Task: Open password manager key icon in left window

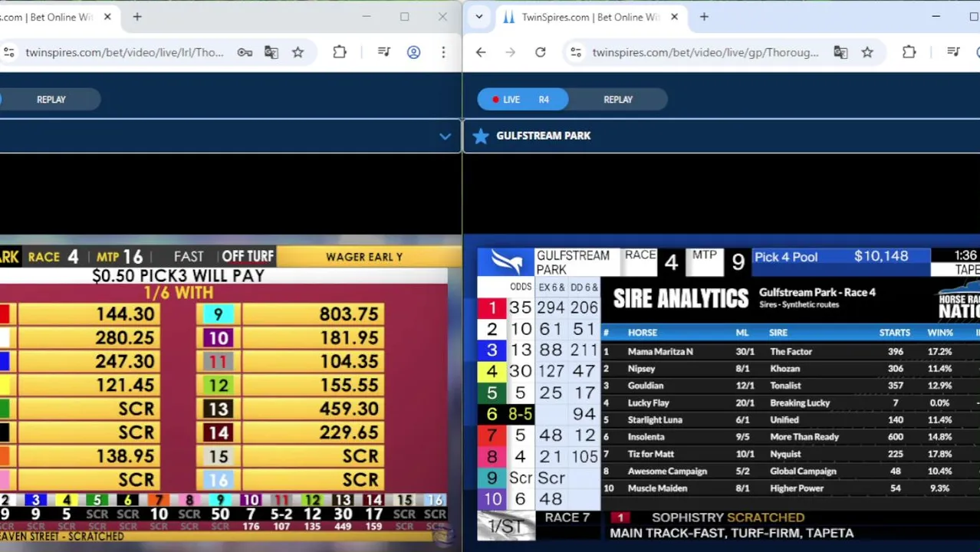Action: (245, 52)
